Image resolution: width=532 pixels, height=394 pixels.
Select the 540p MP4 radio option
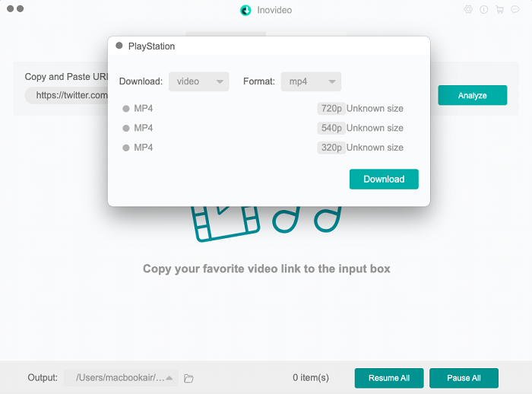pos(126,128)
